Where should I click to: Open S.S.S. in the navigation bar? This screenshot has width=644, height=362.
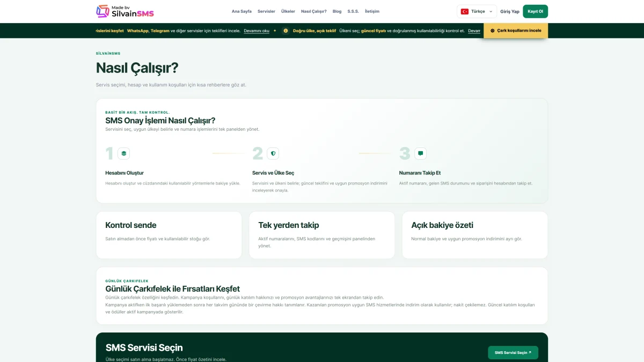coord(353,11)
